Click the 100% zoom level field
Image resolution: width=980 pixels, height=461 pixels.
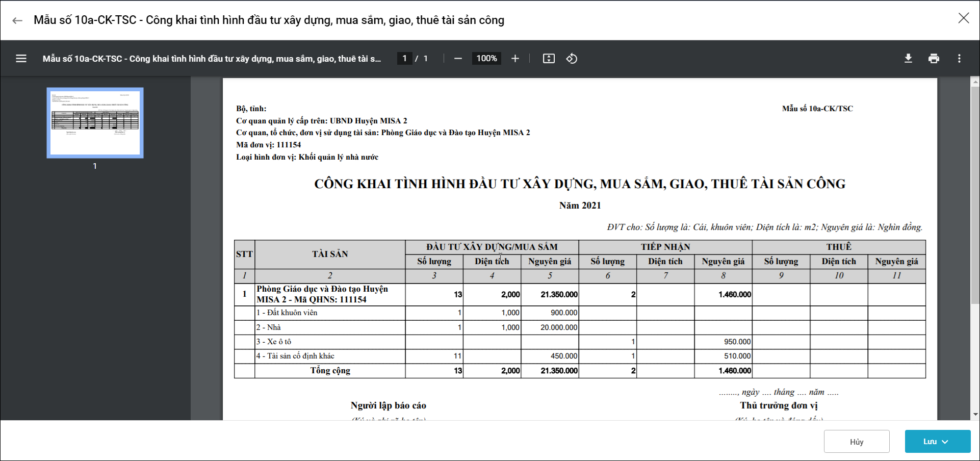click(486, 59)
